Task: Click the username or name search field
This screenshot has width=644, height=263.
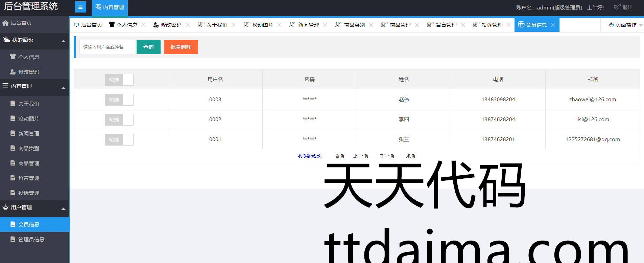Action: point(107,47)
